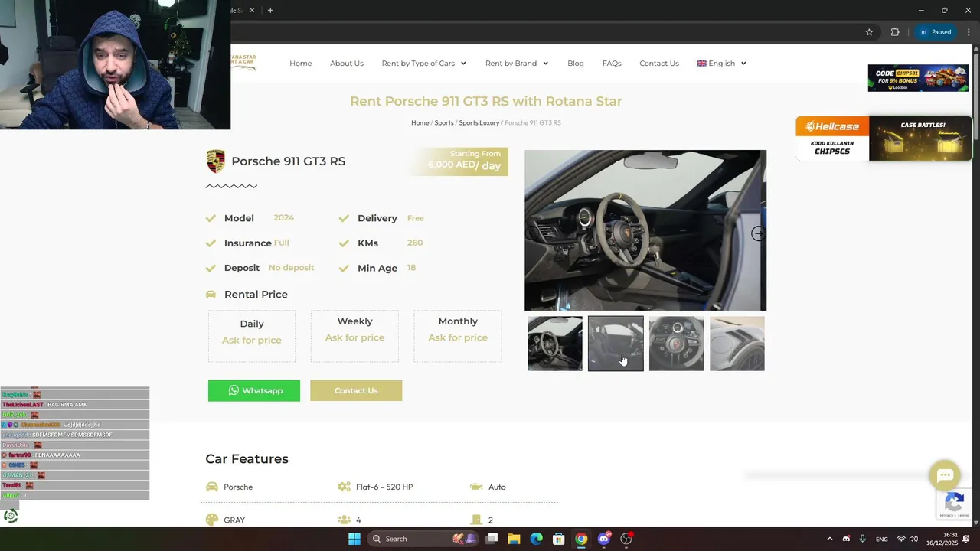Select the first interior dashboard thumbnail
The width and height of the screenshot is (980, 551).
(555, 344)
